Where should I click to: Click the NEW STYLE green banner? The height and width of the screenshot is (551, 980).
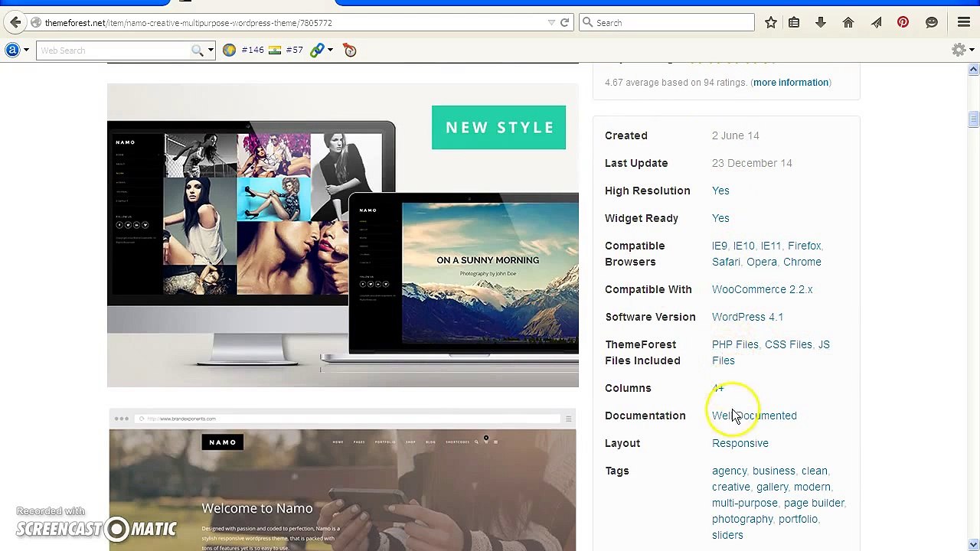(x=498, y=128)
